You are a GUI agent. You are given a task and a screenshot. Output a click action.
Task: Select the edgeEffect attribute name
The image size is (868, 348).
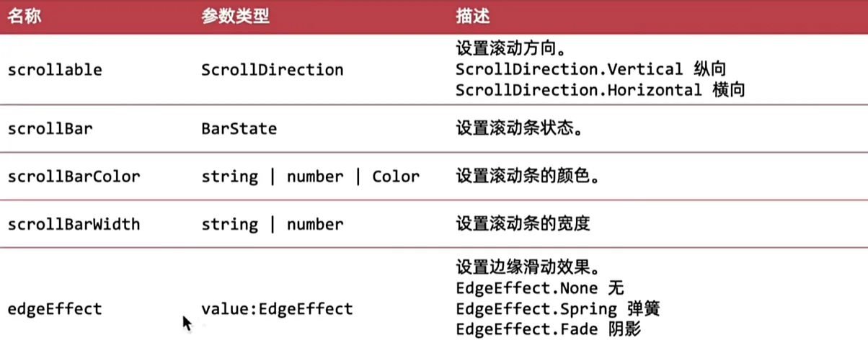55,309
